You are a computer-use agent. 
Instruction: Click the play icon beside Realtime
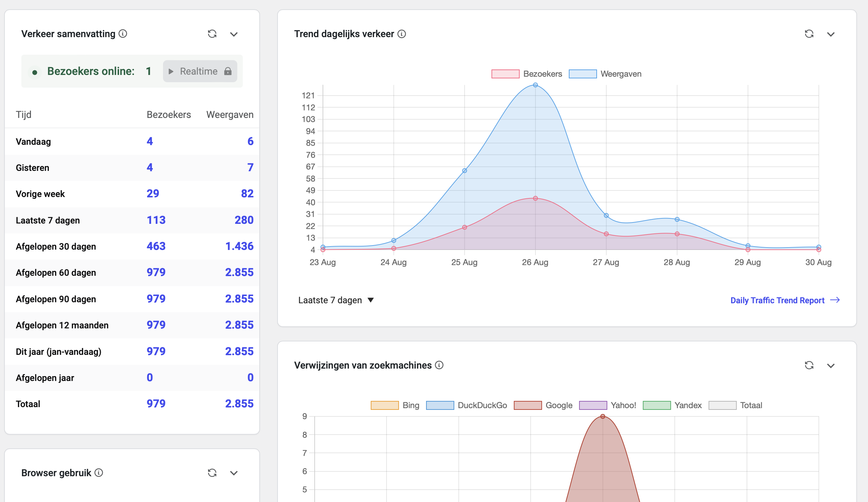(171, 71)
